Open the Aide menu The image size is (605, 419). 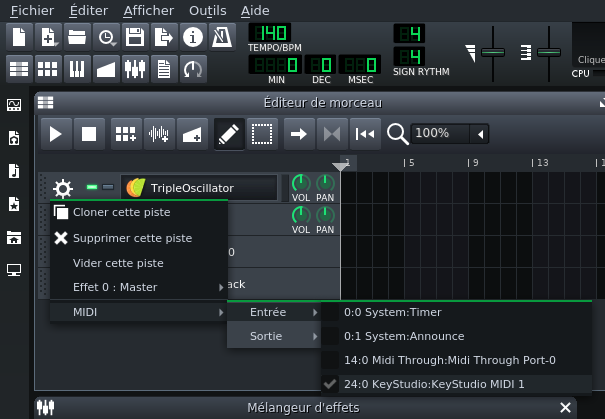coord(255,11)
